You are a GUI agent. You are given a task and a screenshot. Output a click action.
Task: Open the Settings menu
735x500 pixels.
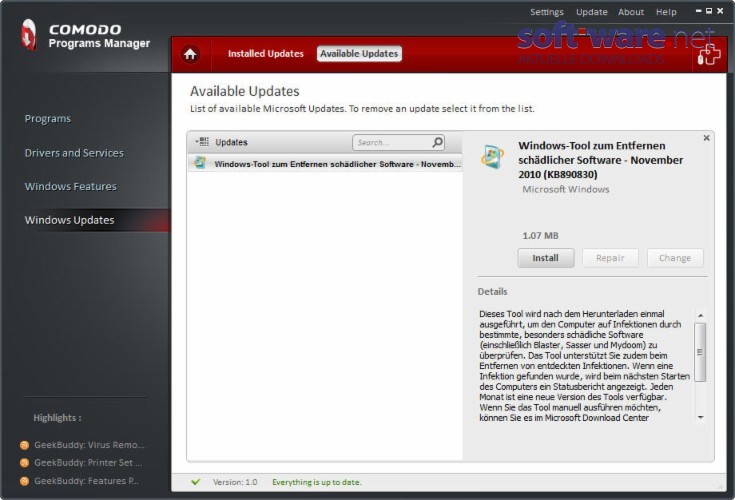click(x=547, y=12)
